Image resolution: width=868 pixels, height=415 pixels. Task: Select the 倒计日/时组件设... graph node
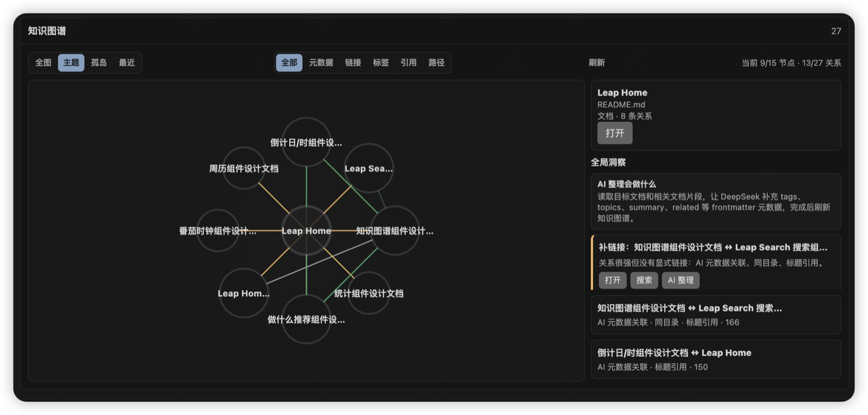(306, 142)
